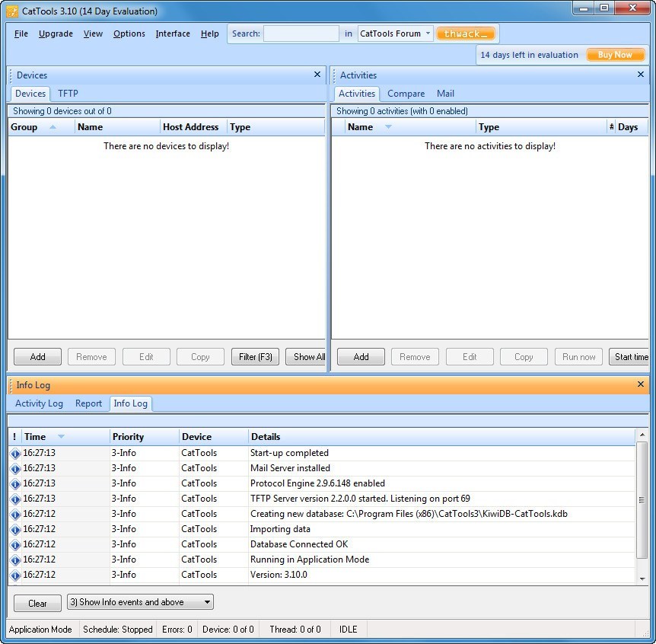656x644 pixels.
Task: Click Filter (F3) button
Action: click(255, 357)
